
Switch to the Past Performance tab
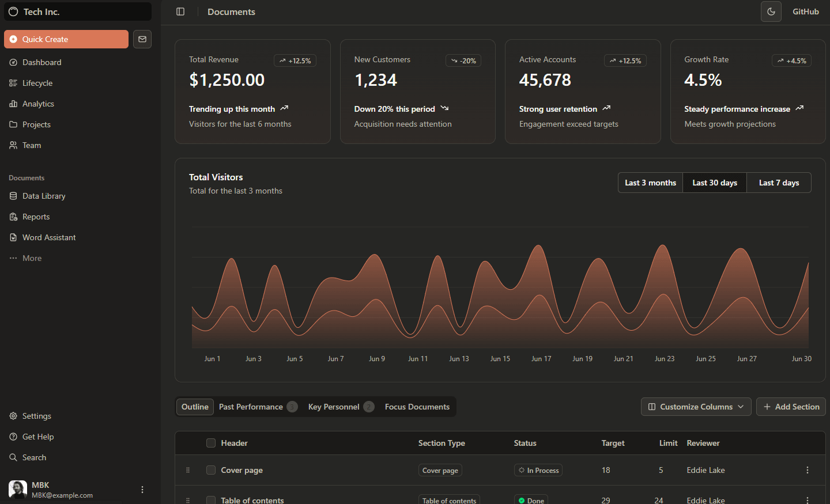coord(252,407)
